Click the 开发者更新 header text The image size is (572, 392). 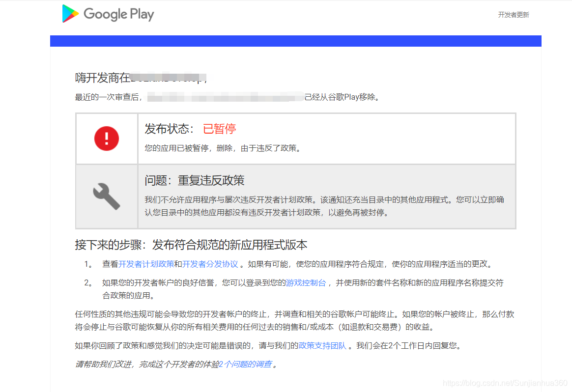click(x=514, y=15)
